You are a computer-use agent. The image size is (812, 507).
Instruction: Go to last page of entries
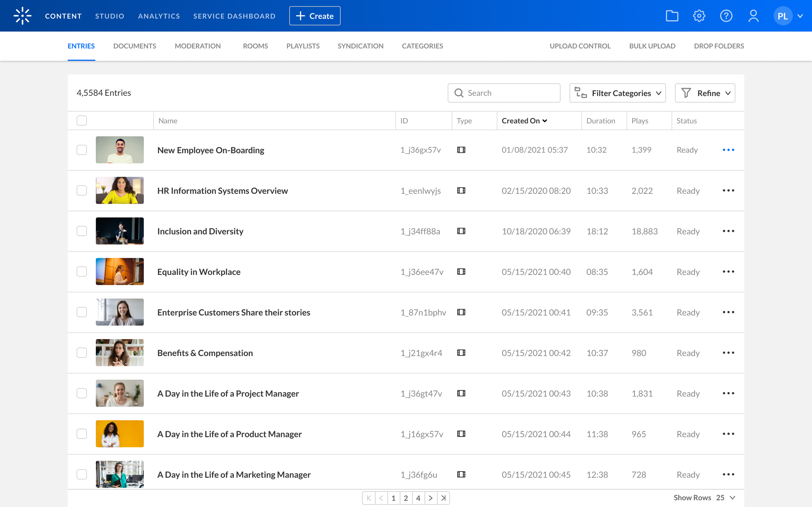tap(443, 498)
